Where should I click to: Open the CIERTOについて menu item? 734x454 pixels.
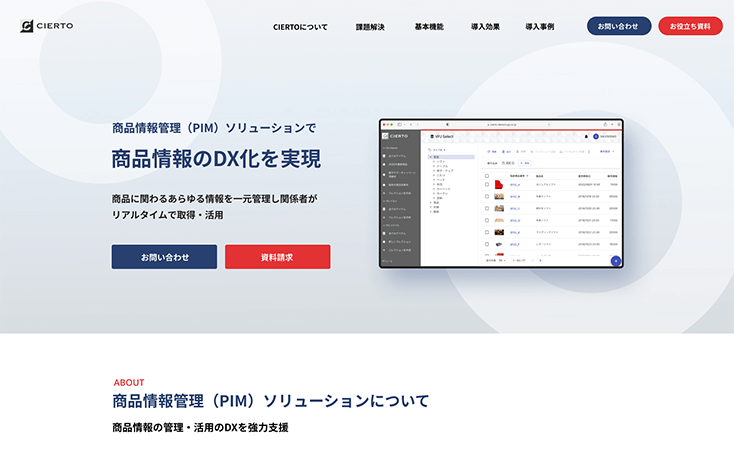tap(300, 26)
